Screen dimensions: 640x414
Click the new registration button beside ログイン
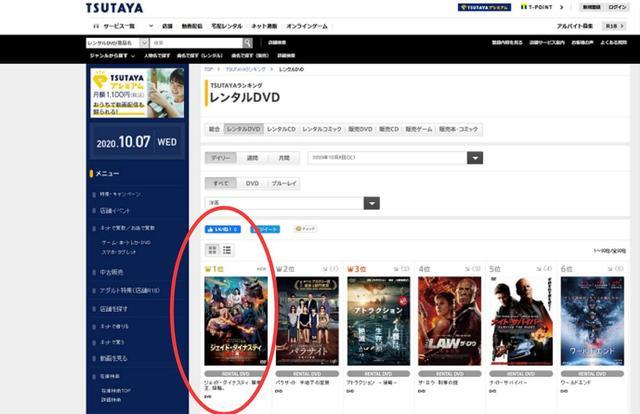coord(591,7)
